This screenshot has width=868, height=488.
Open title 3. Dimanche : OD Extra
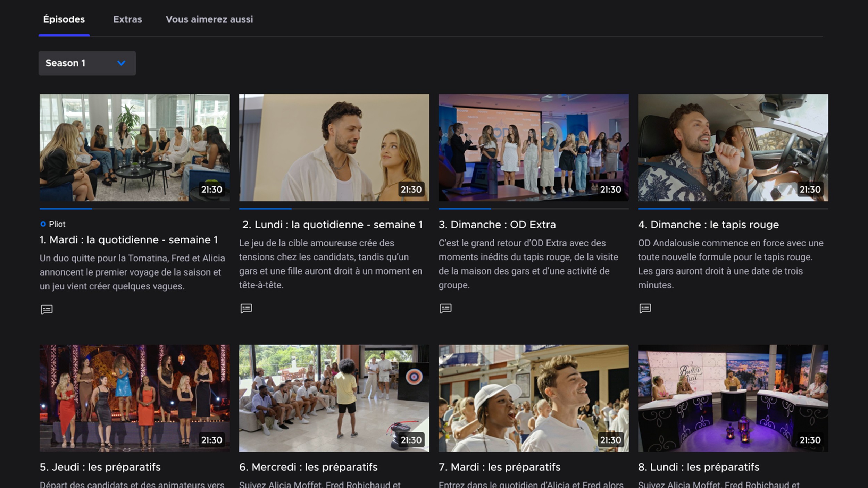[x=497, y=225]
